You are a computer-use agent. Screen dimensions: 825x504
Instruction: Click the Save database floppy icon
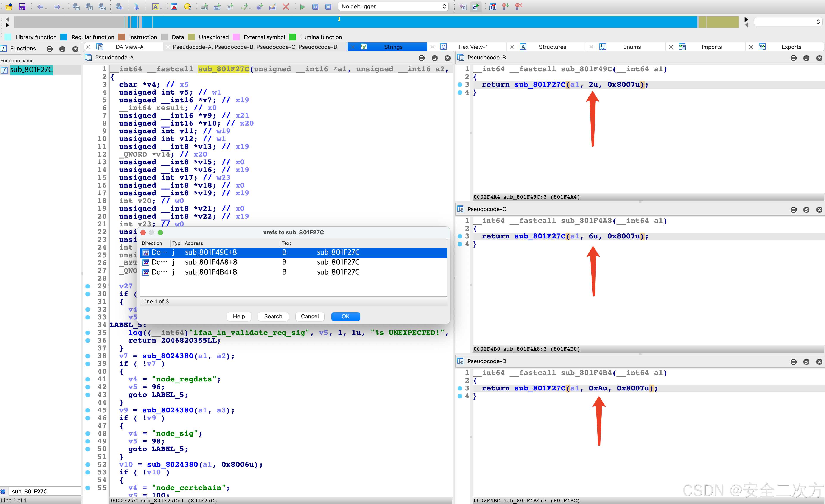point(22,6)
